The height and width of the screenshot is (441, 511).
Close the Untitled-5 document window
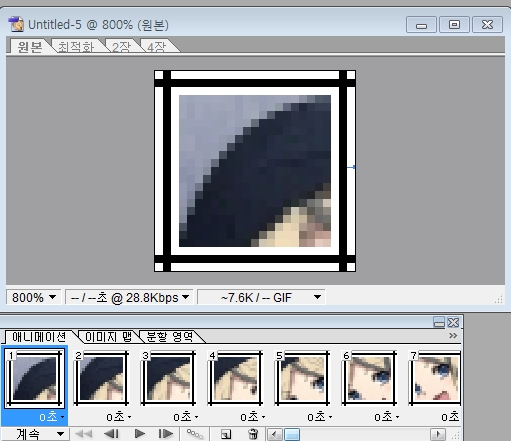coord(487,25)
